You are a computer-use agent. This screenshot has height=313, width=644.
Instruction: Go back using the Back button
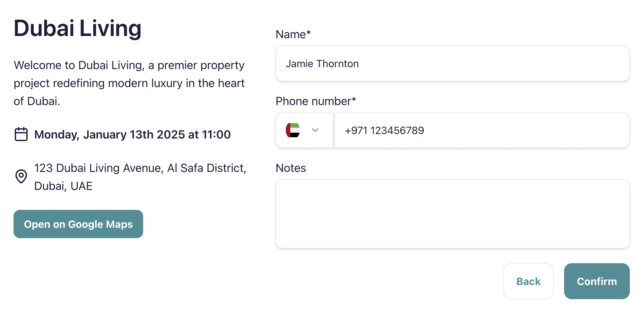tap(528, 281)
